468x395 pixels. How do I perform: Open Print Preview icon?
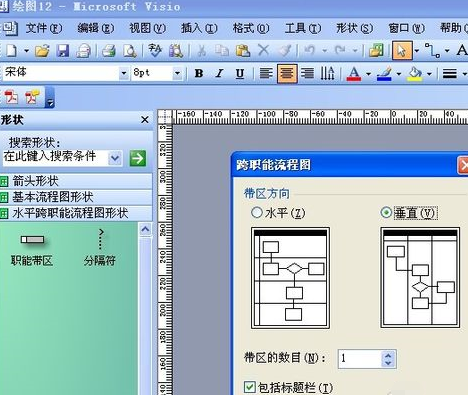click(129, 51)
